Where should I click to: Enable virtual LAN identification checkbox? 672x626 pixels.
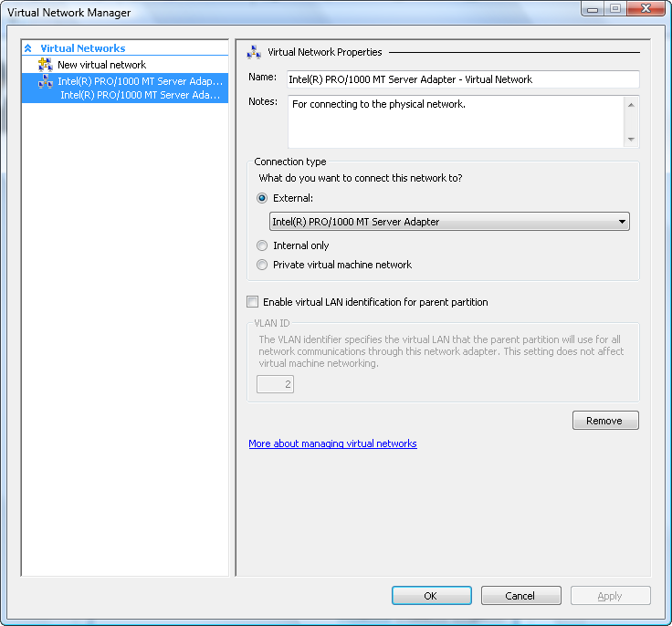click(x=252, y=302)
